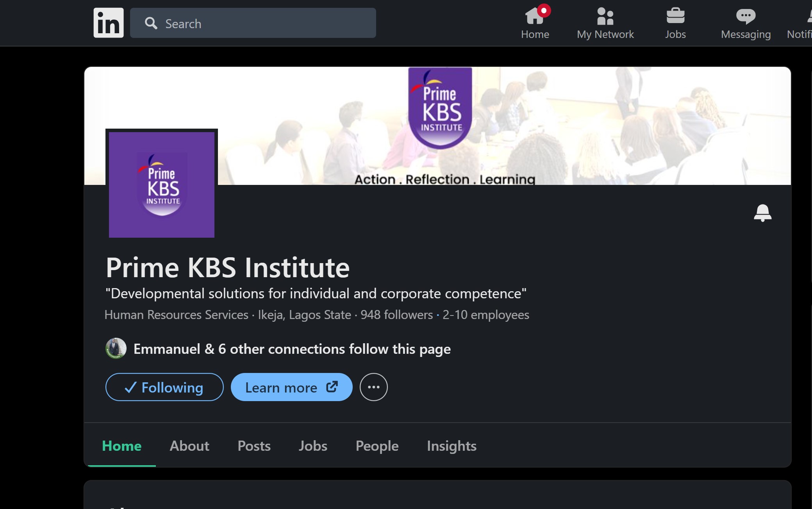Open the three-dot more options menu
Image resolution: width=812 pixels, height=509 pixels.
[x=373, y=387]
